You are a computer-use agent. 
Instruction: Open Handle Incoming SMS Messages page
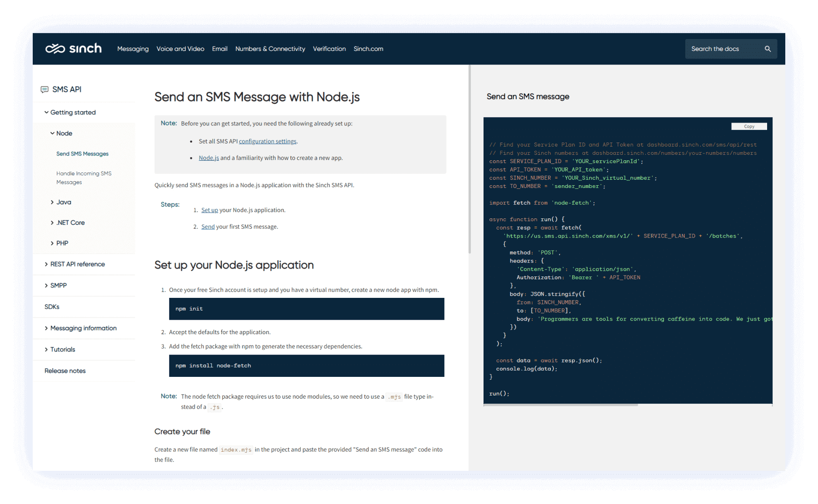(x=84, y=178)
